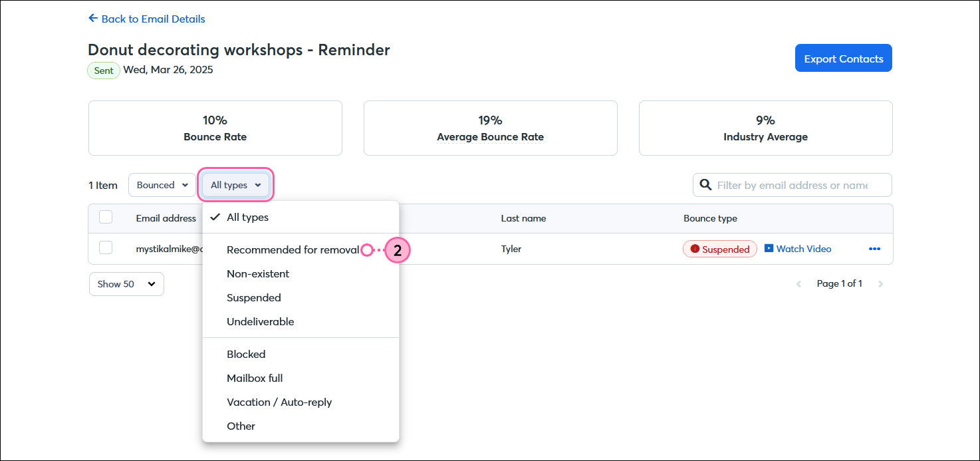This screenshot has width=980, height=461.
Task: Check the checkbox next to mystikalmike's row
Action: [106, 247]
